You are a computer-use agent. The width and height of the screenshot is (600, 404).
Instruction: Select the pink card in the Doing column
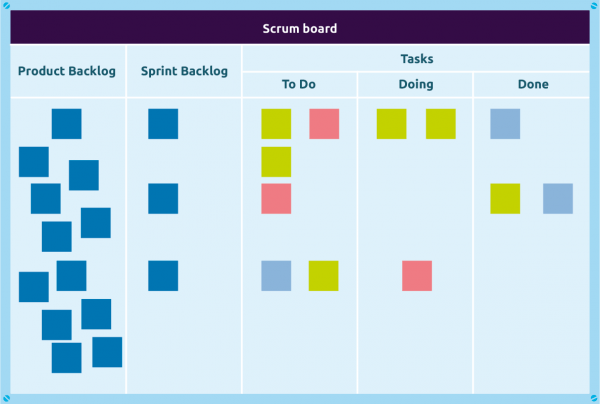tap(417, 276)
